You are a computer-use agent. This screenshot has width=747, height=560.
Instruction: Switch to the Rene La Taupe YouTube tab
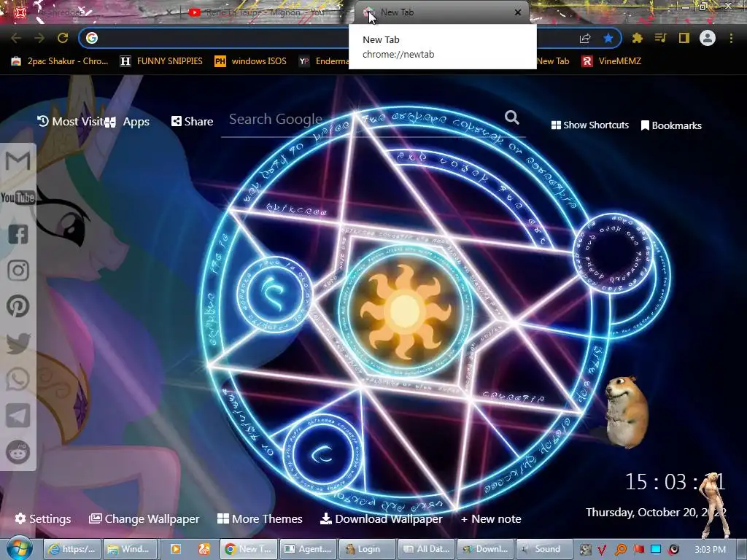pyautogui.click(x=264, y=13)
